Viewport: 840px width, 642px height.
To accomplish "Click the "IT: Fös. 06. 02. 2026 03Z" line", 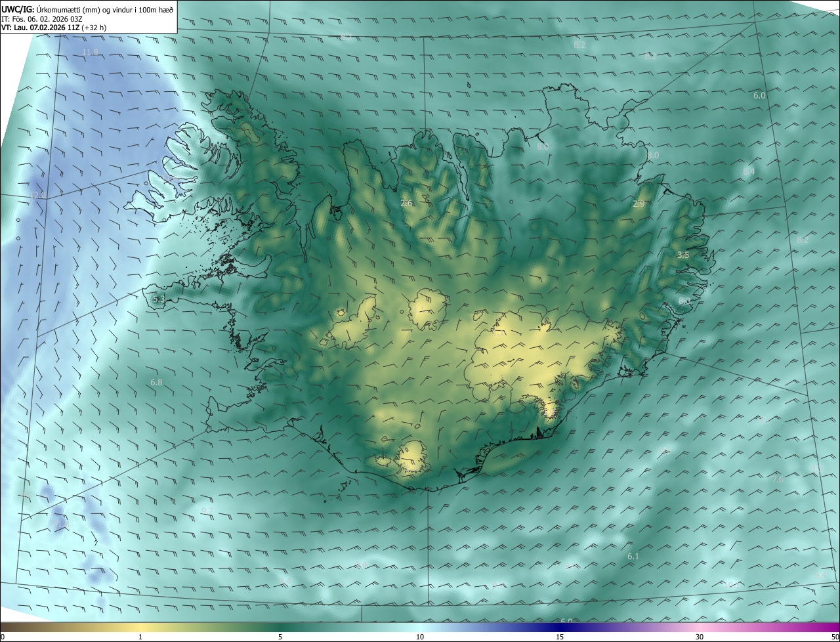I will 43,19.
